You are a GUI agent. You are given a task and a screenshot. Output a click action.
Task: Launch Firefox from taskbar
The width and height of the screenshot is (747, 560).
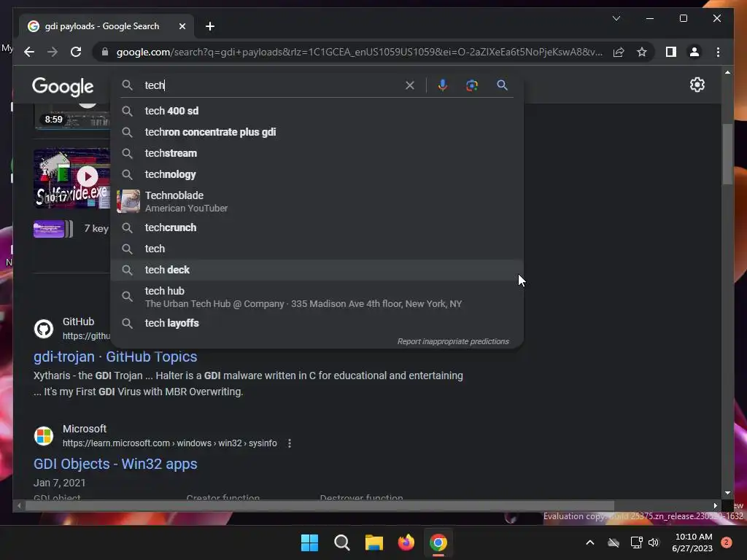(x=406, y=542)
